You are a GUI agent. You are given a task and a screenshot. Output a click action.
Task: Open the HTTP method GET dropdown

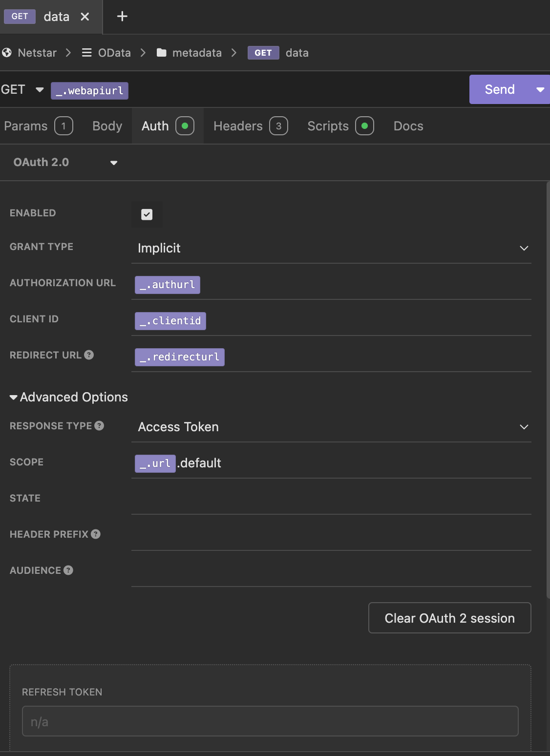(x=23, y=90)
